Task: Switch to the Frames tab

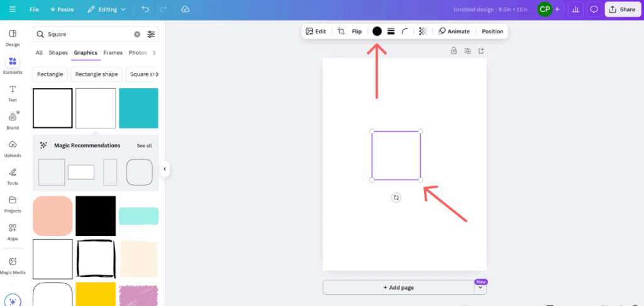Action: point(113,53)
